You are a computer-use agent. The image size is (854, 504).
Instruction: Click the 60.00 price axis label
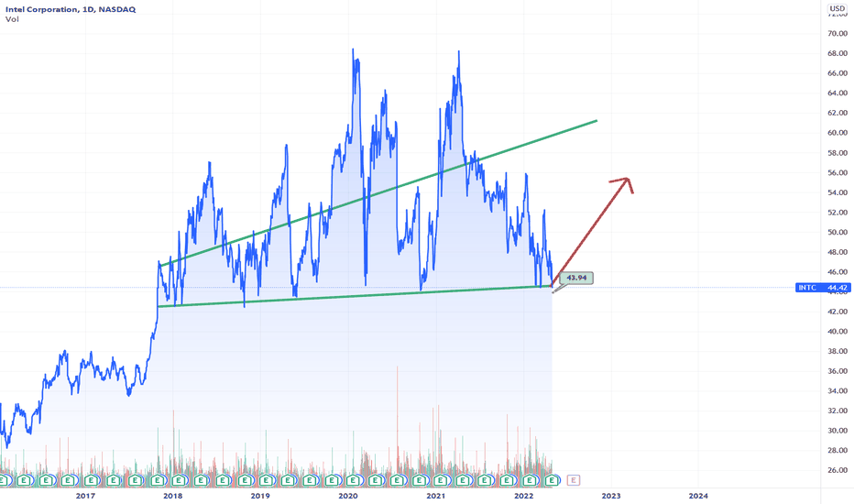tap(838, 132)
